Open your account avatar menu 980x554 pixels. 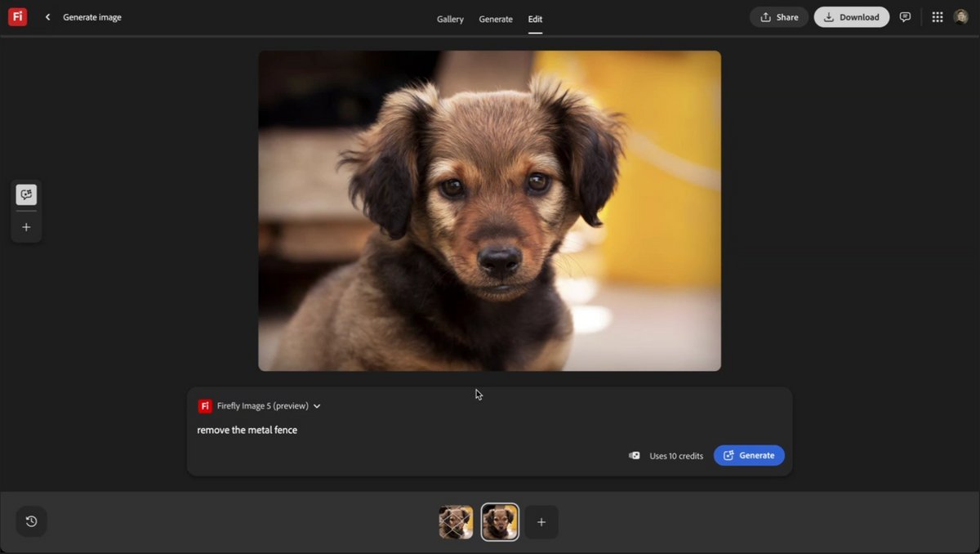[961, 16]
